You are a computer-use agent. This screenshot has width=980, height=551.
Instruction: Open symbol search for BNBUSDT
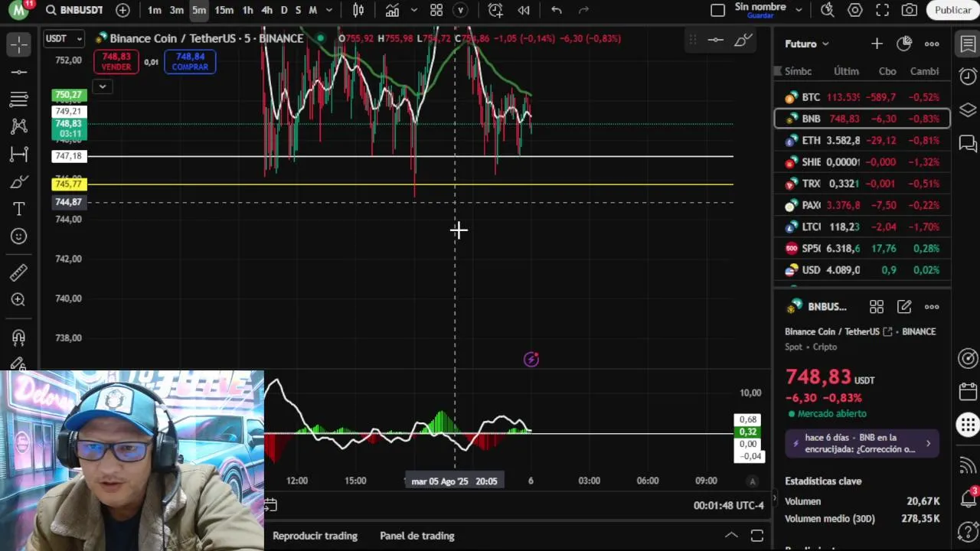[73, 10]
